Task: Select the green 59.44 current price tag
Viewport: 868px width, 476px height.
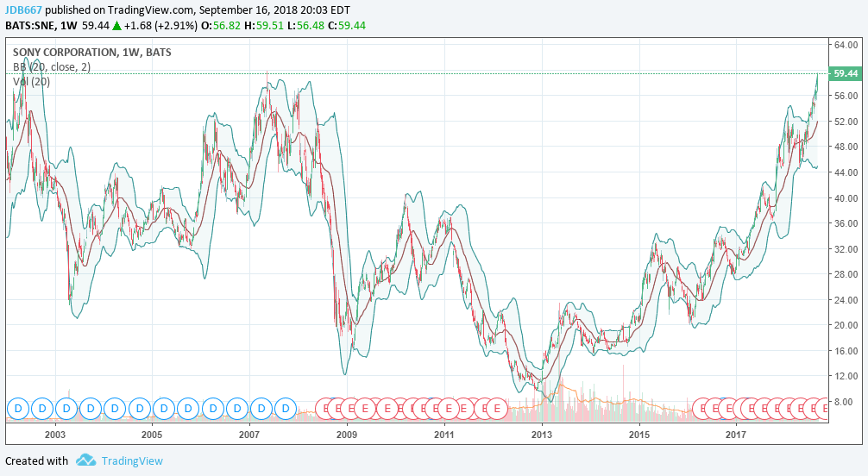Action: tap(846, 73)
